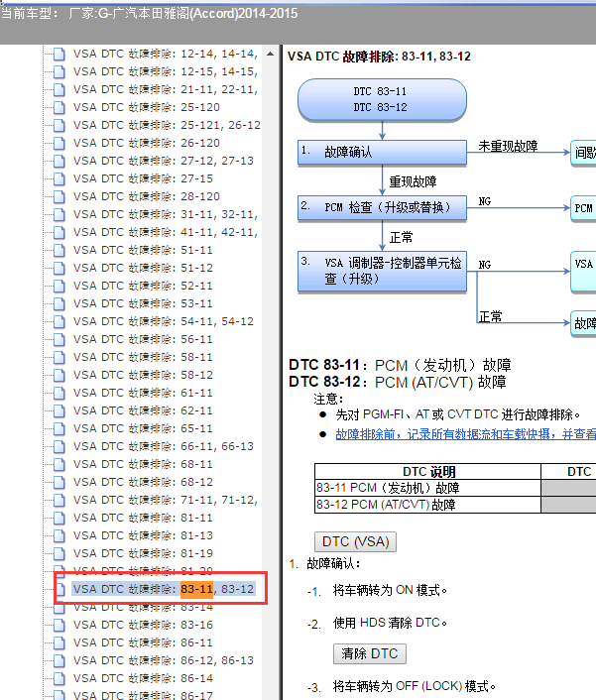The height and width of the screenshot is (700, 596).
Task: Click document icon beside 51-11 row
Action: 59,250
